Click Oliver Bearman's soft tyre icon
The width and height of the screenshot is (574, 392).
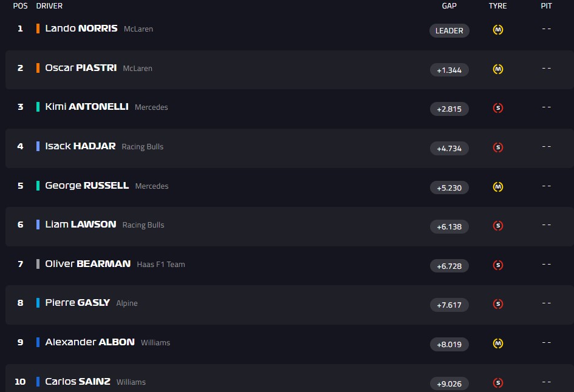(x=498, y=265)
